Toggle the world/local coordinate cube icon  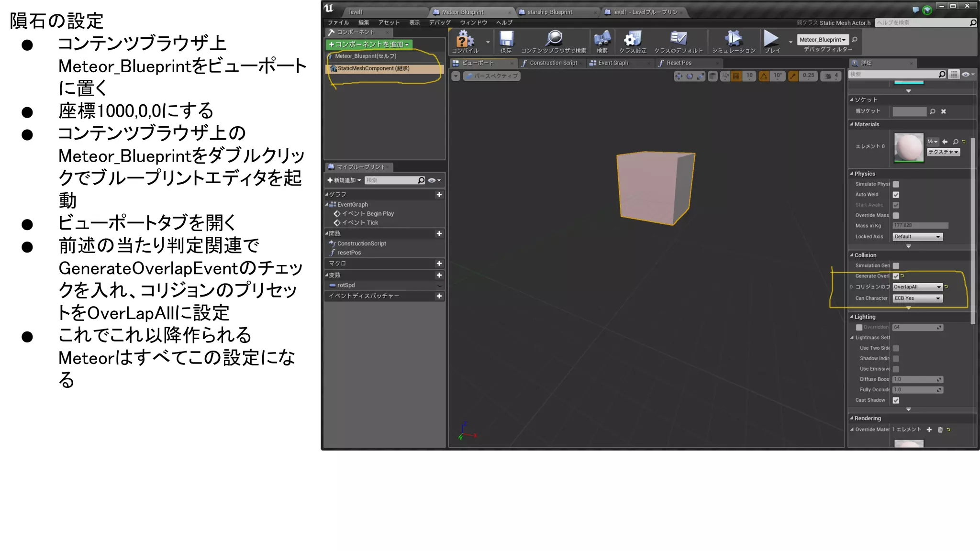(713, 76)
